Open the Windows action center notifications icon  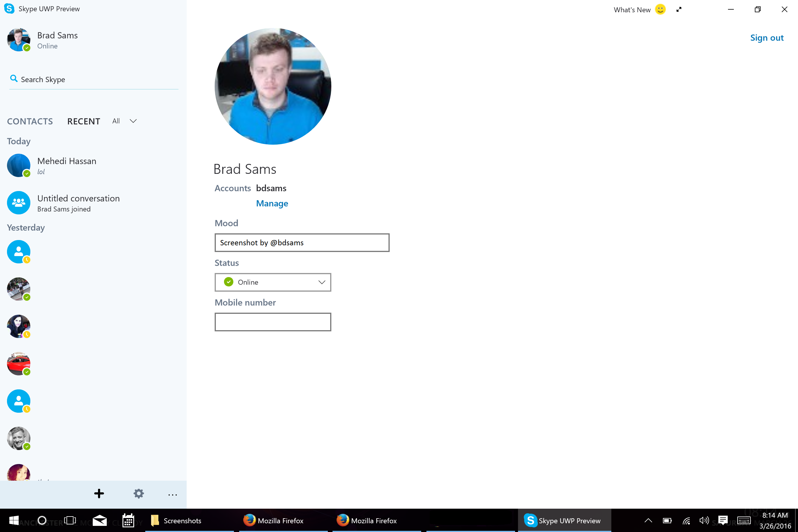click(723, 520)
